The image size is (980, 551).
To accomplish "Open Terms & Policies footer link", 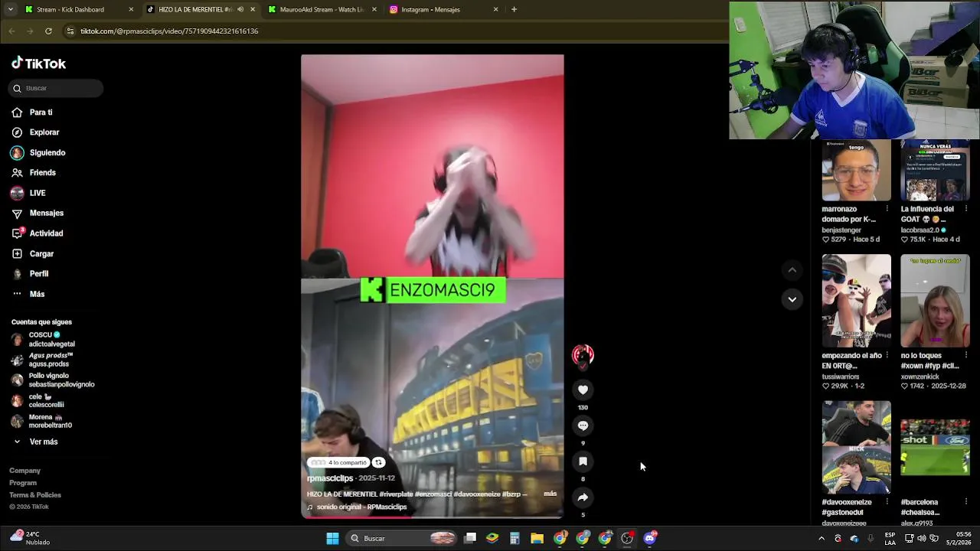I will 35,495.
